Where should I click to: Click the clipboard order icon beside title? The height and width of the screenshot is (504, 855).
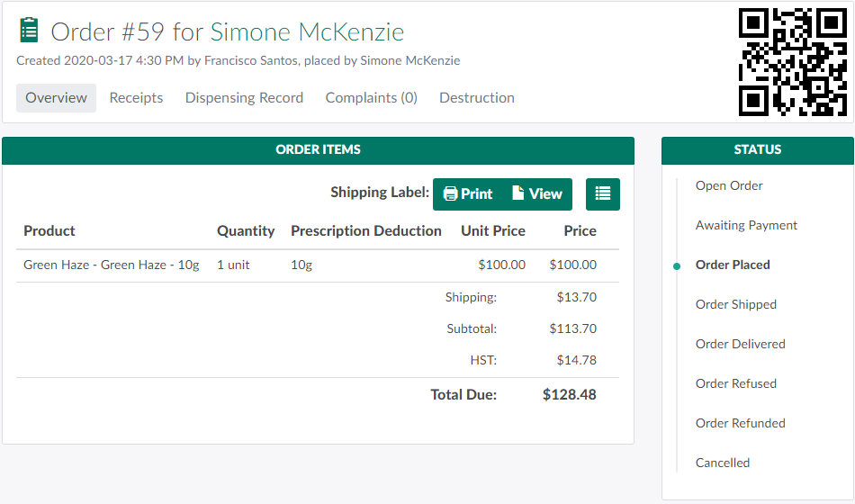[x=29, y=31]
